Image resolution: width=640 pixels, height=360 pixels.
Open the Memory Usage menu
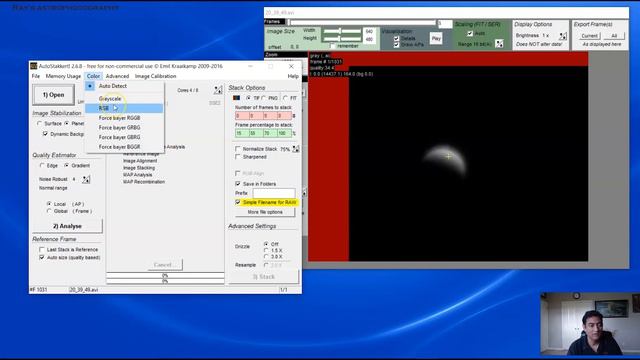63,76
